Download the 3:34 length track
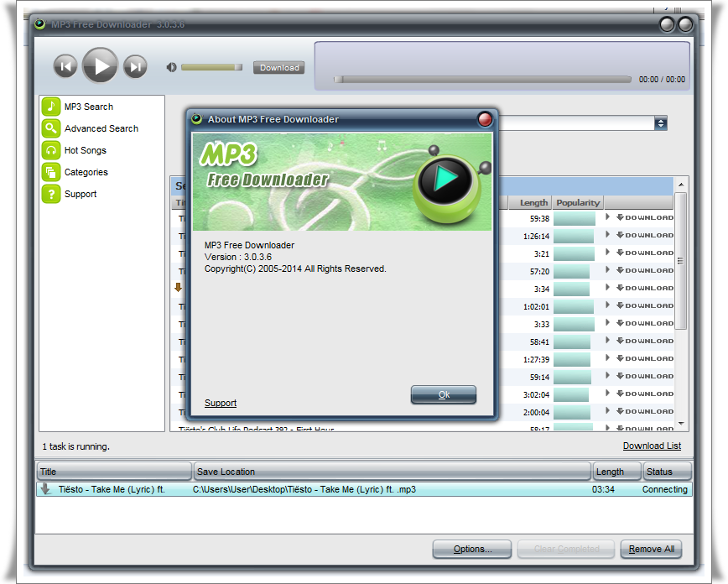 [x=645, y=288]
